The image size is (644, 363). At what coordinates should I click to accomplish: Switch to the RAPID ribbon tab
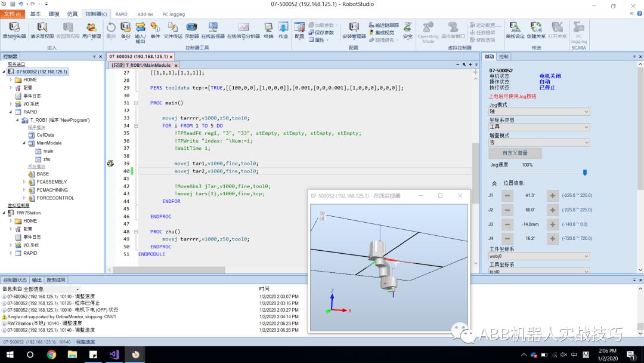(121, 14)
